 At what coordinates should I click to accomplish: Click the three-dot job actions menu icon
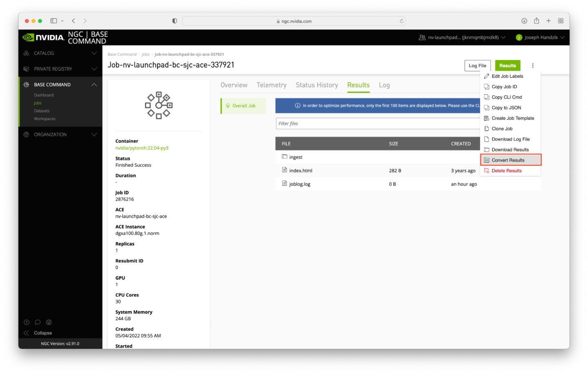point(532,66)
